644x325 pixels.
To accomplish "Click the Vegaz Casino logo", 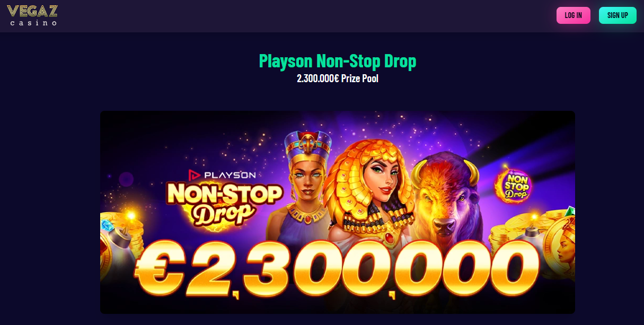I will tap(32, 15).
